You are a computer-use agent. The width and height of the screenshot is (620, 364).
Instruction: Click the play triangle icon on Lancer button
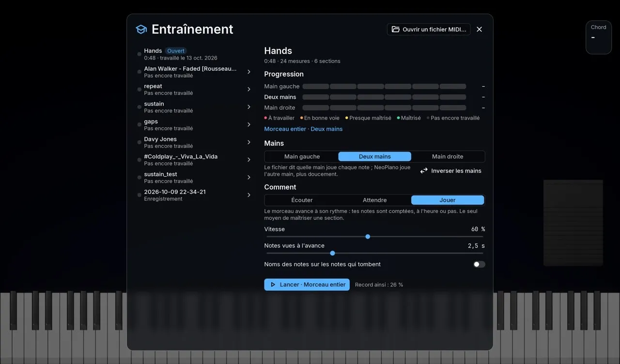pyautogui.click(x=273, y=285)
